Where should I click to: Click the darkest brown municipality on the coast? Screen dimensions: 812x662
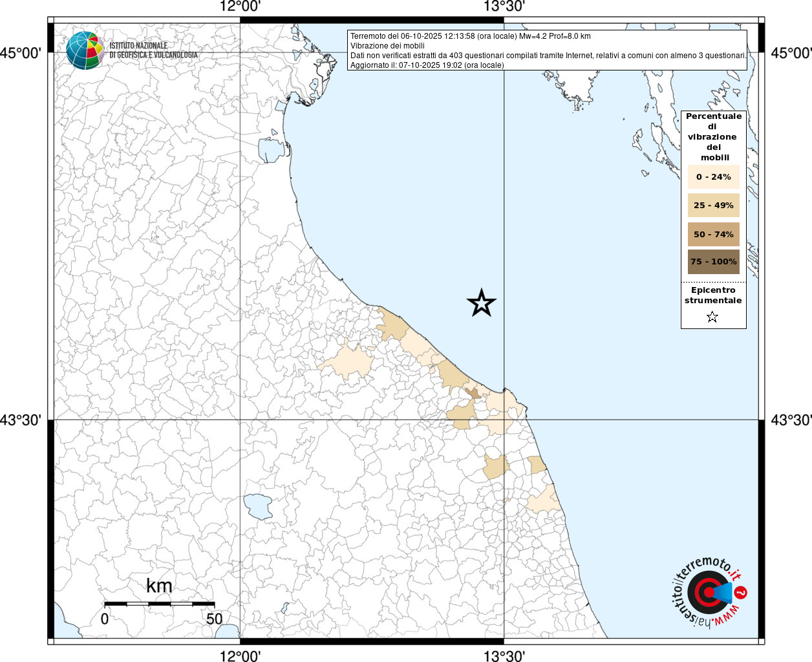click(x=473, y=392)
